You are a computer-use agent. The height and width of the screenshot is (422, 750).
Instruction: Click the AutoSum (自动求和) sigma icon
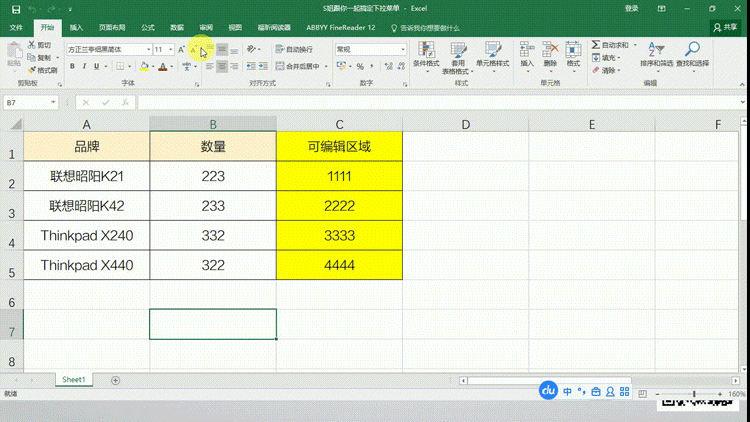pyautogui.click(x=596, y=45)
